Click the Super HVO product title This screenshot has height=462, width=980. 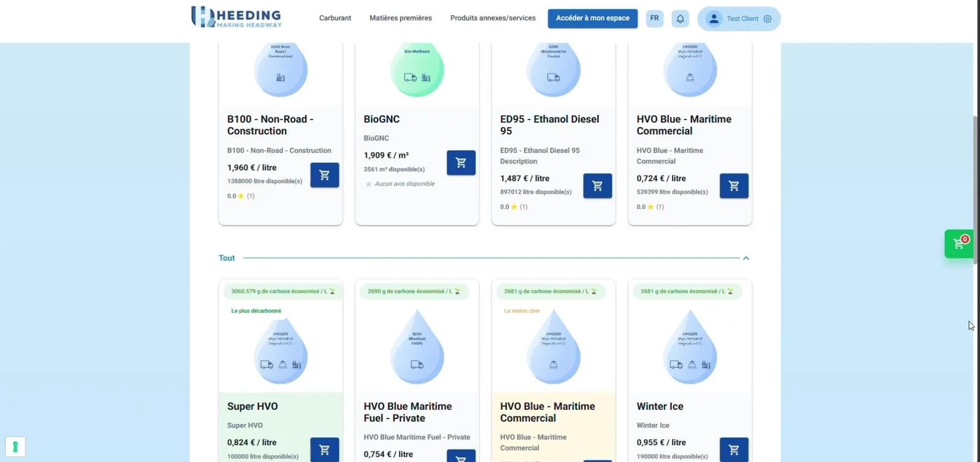click(252, 406)
